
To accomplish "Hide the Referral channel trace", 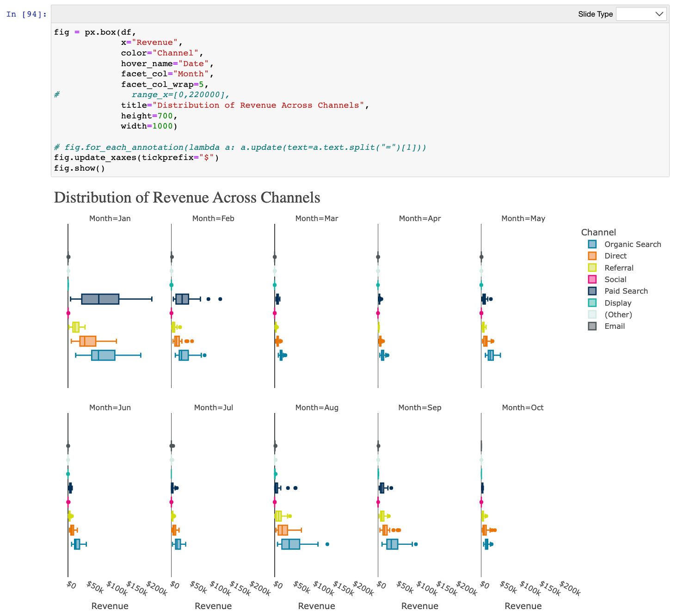I will 618,268.
